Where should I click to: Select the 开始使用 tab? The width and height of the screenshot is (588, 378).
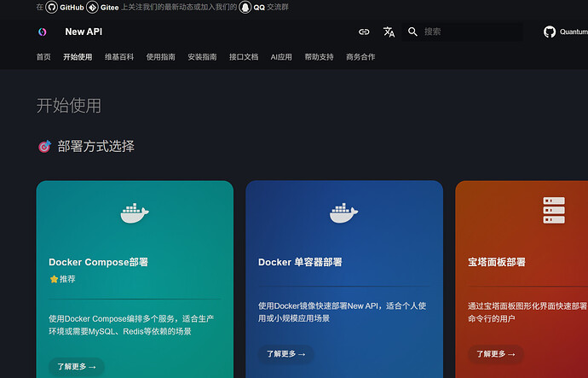[78, 57]
